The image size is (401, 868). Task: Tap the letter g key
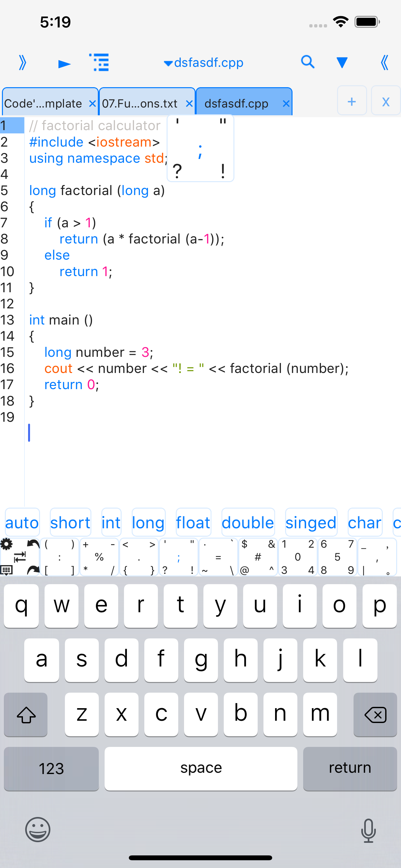[201, 660]
